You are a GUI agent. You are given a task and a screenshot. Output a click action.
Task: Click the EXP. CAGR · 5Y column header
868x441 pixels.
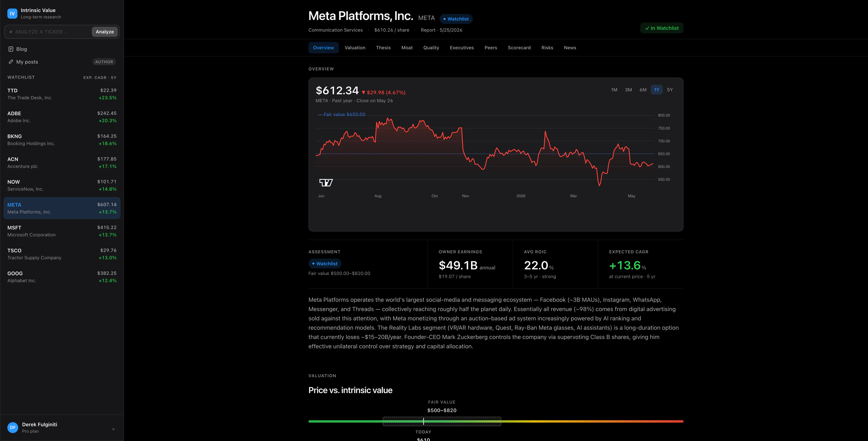tap(100, 78)
